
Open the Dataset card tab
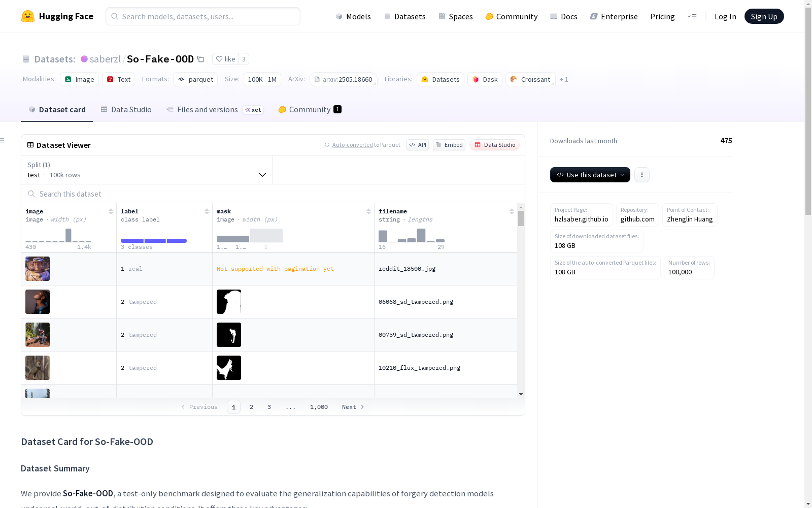point(57,109)
